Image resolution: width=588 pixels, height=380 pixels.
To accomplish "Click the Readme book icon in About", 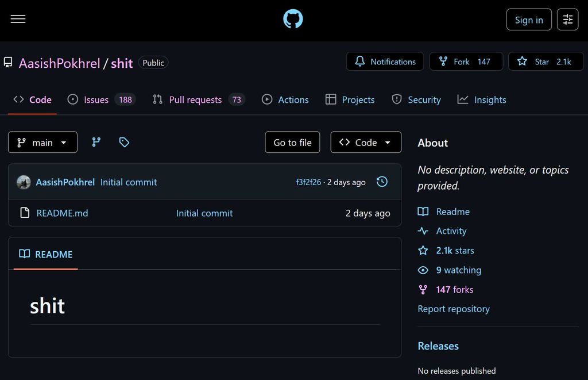I will (x=423, y=212).
